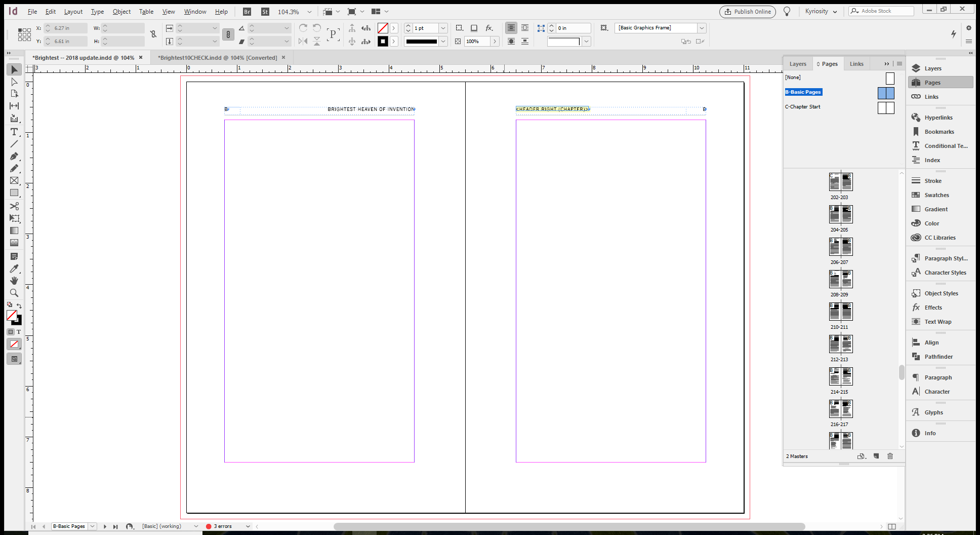This screenshot has height=535, width=980.
Task: Switch to Layers tab in panel
Action: tap(798, 64)
